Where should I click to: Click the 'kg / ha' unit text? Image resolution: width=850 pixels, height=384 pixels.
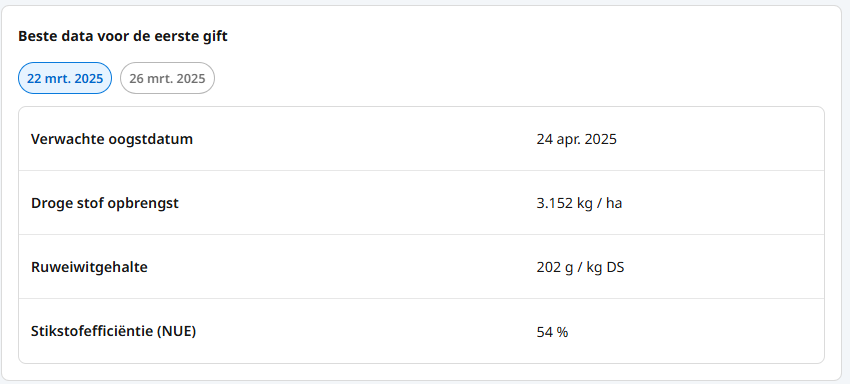point(599,203)
